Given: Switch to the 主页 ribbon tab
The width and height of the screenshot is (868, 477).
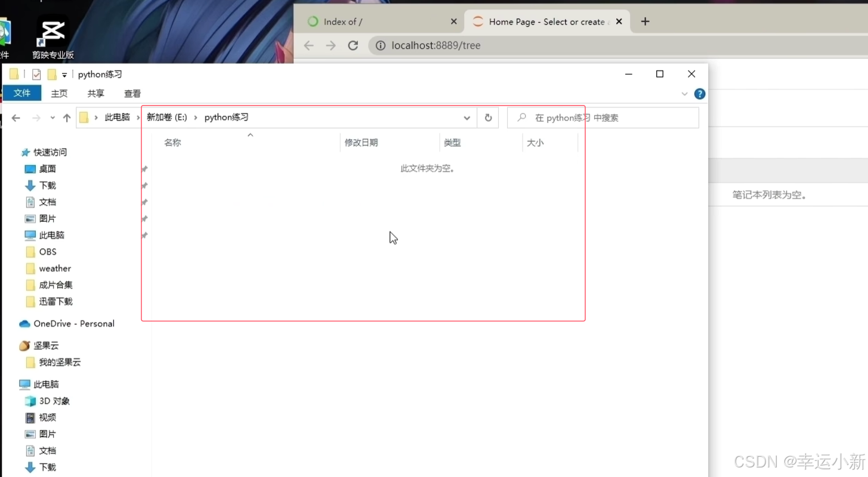Looking at the screenshot, I should click(59, 94).
